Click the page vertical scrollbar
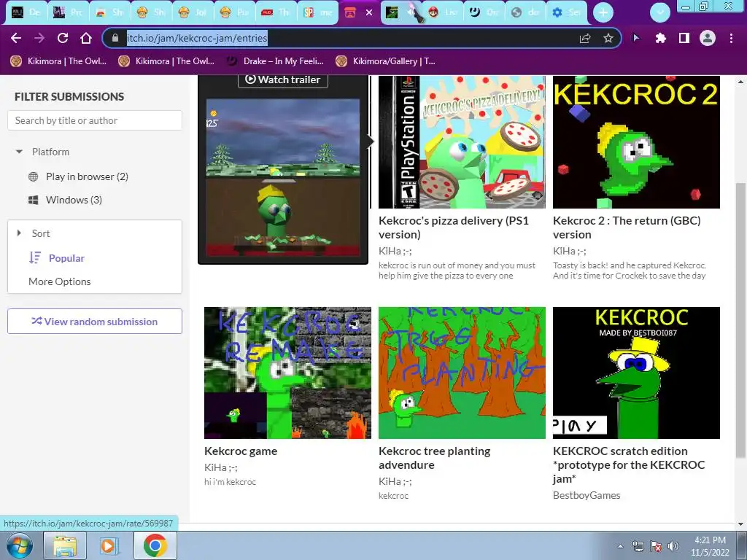Image resolution: width=747 pixels, height=560 pixels. pos(740,320)
